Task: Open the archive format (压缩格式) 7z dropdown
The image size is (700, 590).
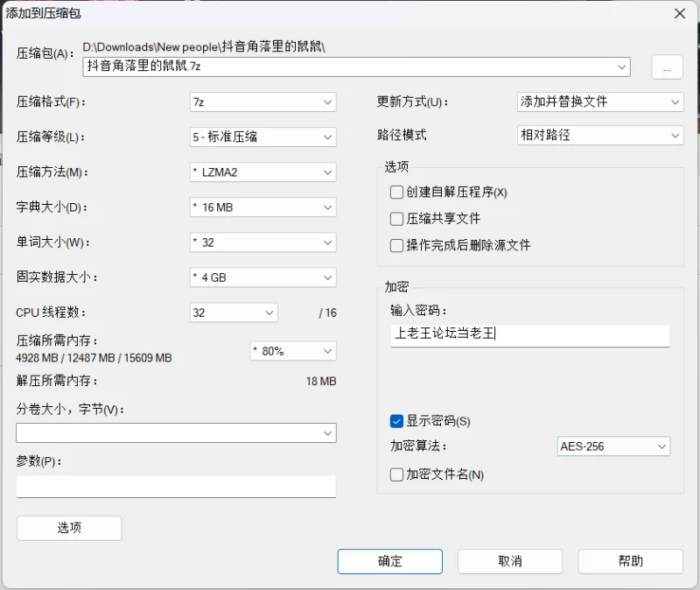Action: point(262,102)
